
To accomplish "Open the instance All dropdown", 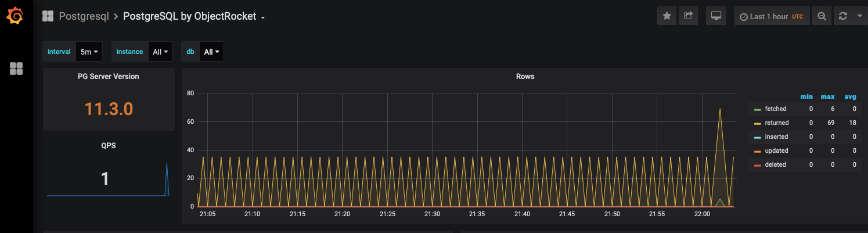I will (x=161, y=52).
